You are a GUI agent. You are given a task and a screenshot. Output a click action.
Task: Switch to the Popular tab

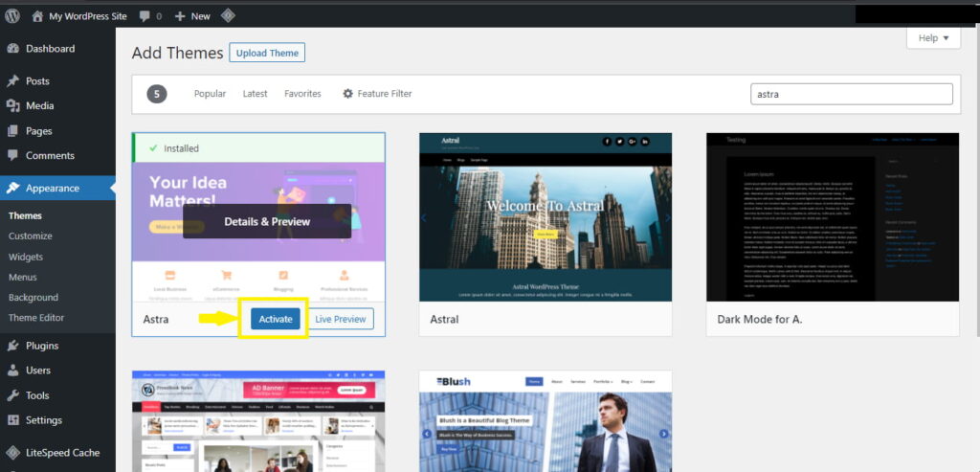pyautogui.click(x=210, y=94)
